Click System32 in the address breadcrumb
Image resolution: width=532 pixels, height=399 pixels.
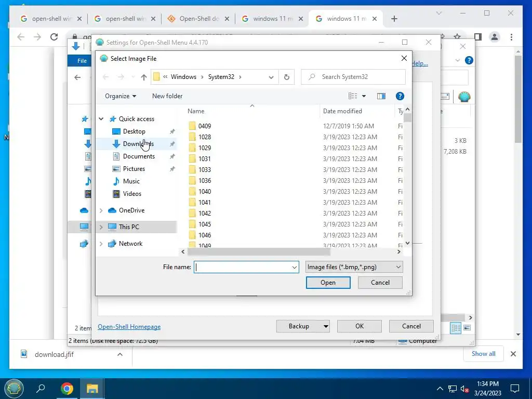point(221,77)
